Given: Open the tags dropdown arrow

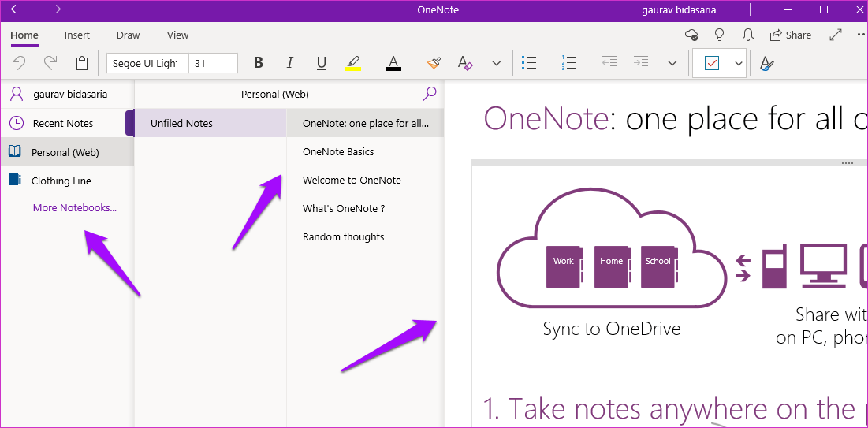Looking at the screenshot, I should 739,63.
